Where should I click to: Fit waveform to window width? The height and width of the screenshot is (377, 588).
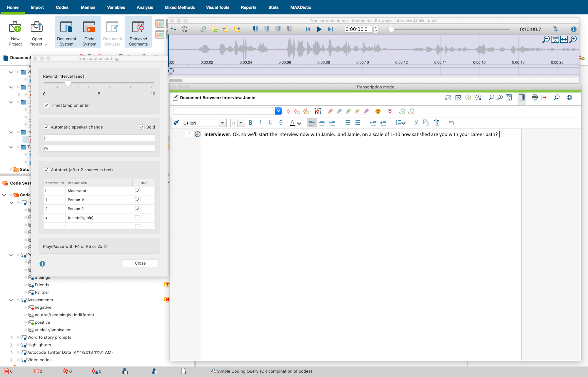click(x=564, y=39)
